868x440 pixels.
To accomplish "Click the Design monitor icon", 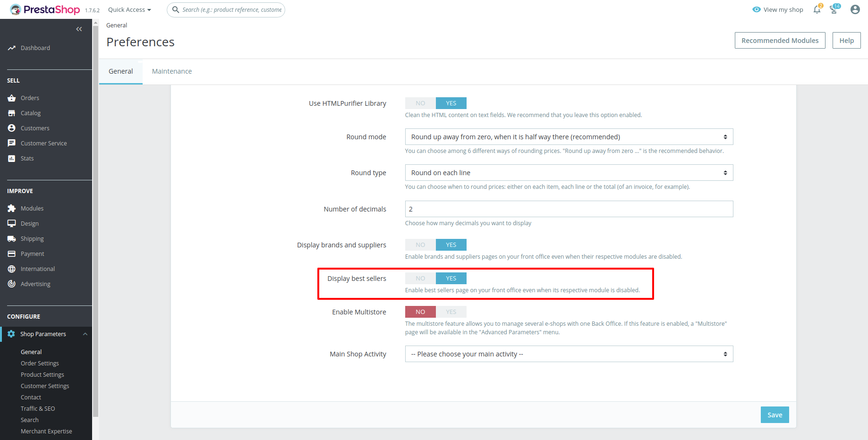I will click(12, 224).
